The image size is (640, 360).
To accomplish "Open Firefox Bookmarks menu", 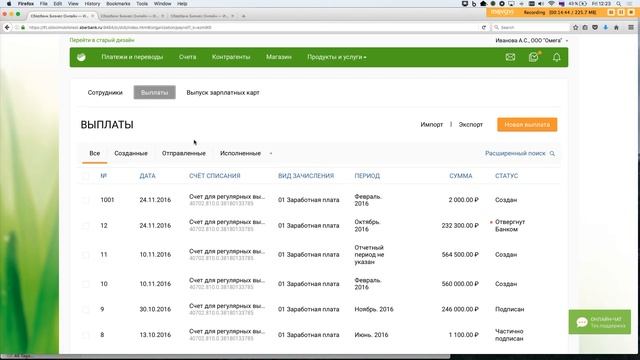I will tap(118, 4).
